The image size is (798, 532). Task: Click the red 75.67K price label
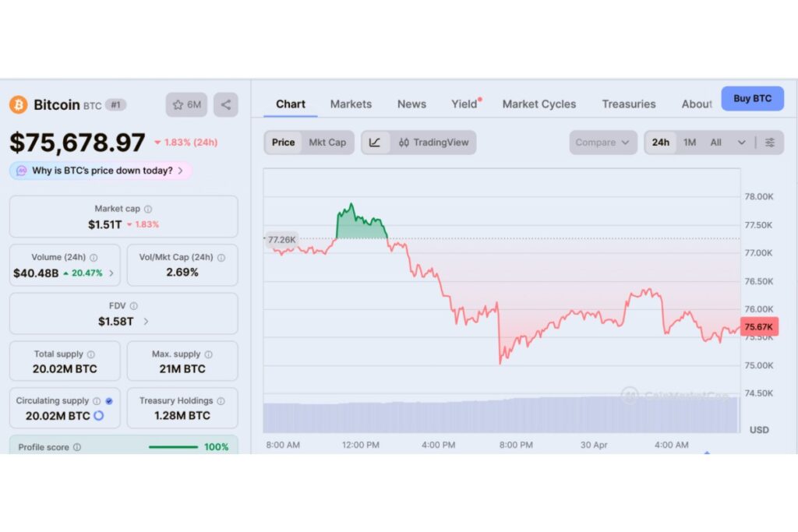click(x=758, y=326)
